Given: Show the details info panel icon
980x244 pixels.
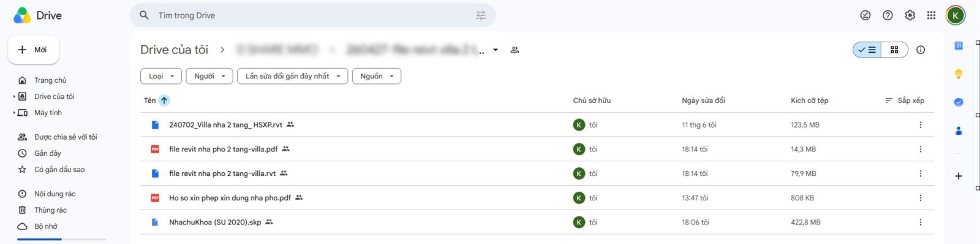Looking at the screenshot, I should pyautogui.click(x=921, y=50).
